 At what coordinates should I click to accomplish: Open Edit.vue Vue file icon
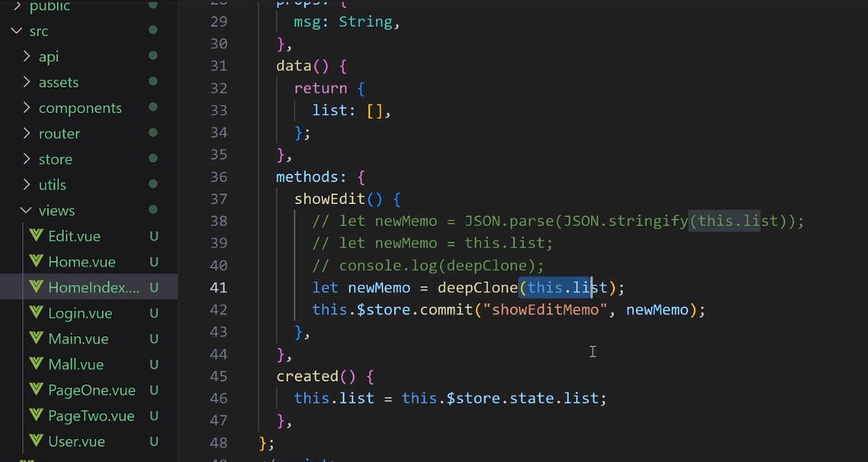[x=36, y=235]
